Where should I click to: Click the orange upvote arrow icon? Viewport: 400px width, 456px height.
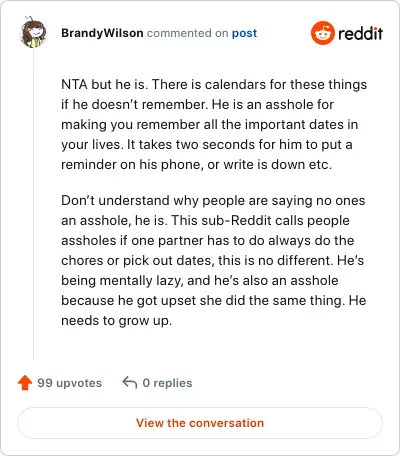(25, 383)
